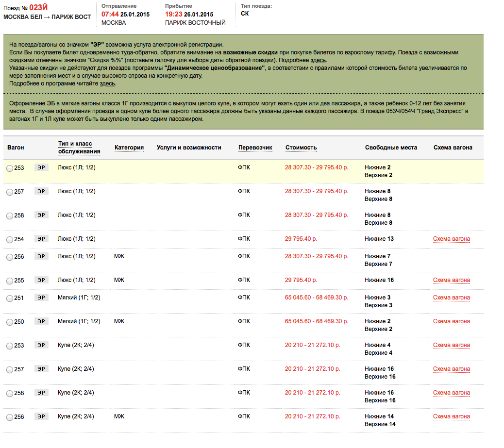Viewport: 504px width, 448px height.
Task: Select the radio button for Люкс wagon 253
Action: (10, 168)
